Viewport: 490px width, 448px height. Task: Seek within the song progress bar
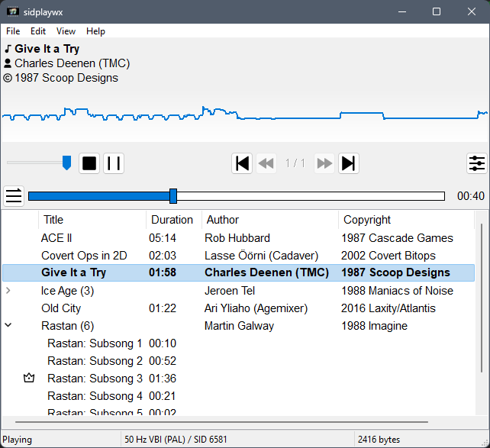tap(237, 196)
